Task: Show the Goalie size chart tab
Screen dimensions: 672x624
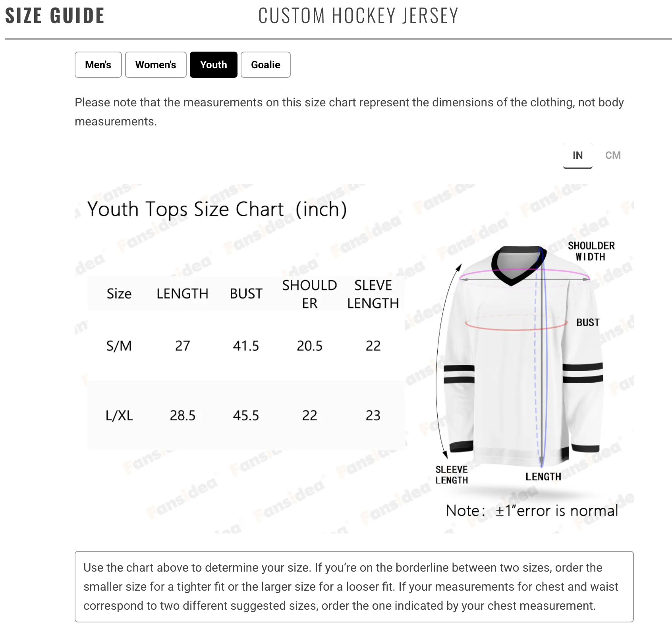Action: point(265,65)
